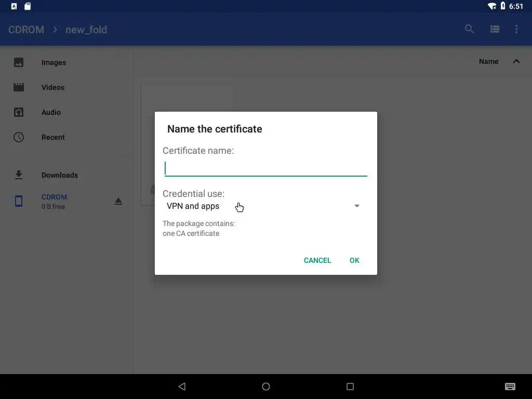This screenshot has width=532, height=399.
Task: Click the Audio headphones icon
Action: 19,112
